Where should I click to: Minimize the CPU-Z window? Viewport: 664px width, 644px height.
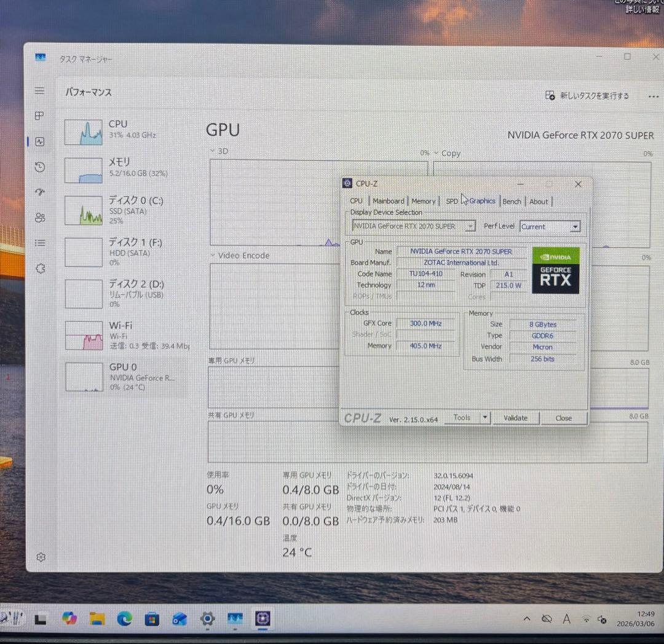(x=521, y=184)
